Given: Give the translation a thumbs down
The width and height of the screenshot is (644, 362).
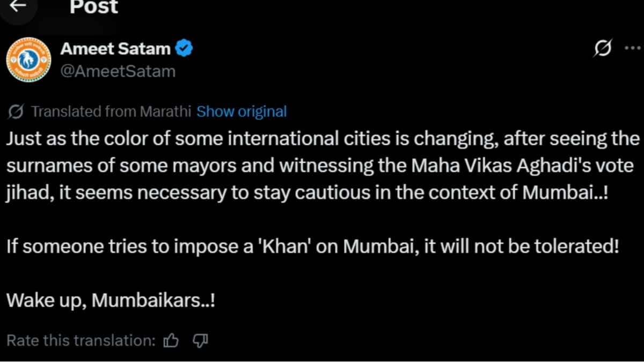Looking at the screenshot, I should tap(200, 340).
